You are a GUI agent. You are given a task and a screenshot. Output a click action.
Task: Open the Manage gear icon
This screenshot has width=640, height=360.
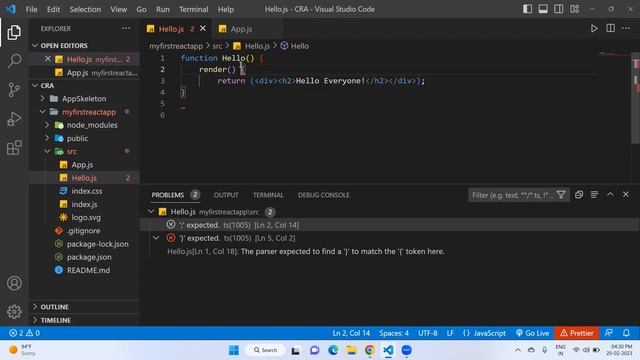point(14,311)
